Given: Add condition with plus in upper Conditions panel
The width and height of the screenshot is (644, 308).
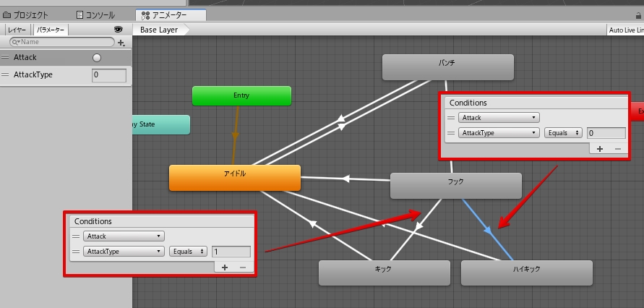Looking at the screenshot, I should 600,149.
